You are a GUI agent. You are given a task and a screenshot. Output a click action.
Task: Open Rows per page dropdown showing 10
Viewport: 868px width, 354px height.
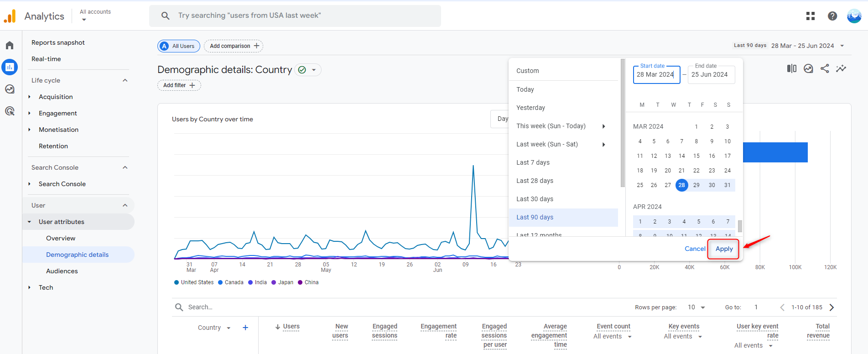696,307
